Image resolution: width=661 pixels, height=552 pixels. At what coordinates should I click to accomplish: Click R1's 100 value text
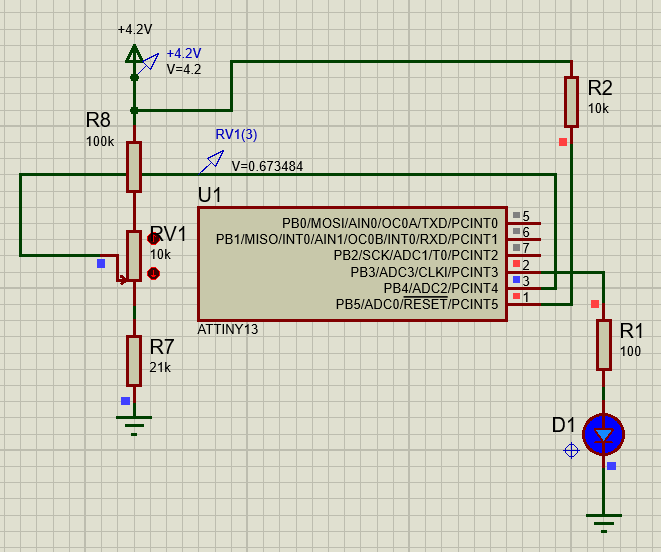pos(630,351)
